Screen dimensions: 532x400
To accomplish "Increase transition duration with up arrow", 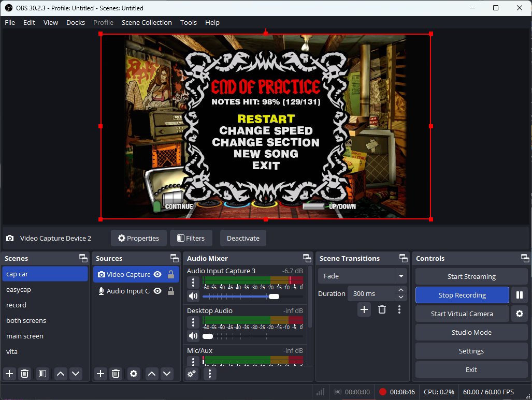I will [401, 290].
